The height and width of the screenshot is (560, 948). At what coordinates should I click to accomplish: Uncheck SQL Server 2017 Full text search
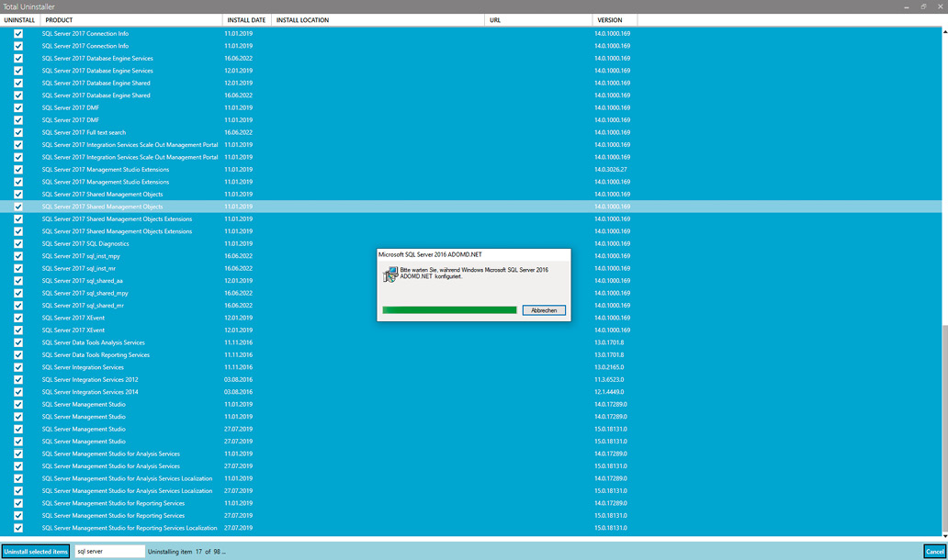click(18, 132)
